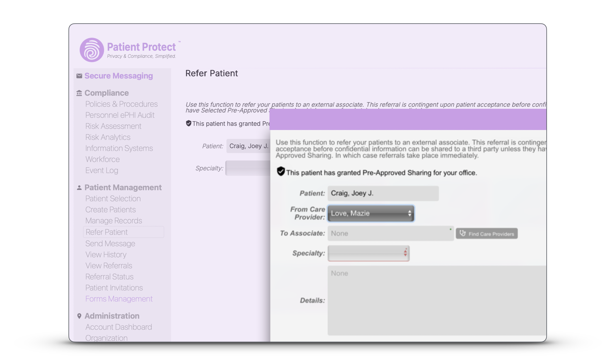Click the background shield check icon
The height and width of the screenshot is (364, 608).
(x=189, y=123)
